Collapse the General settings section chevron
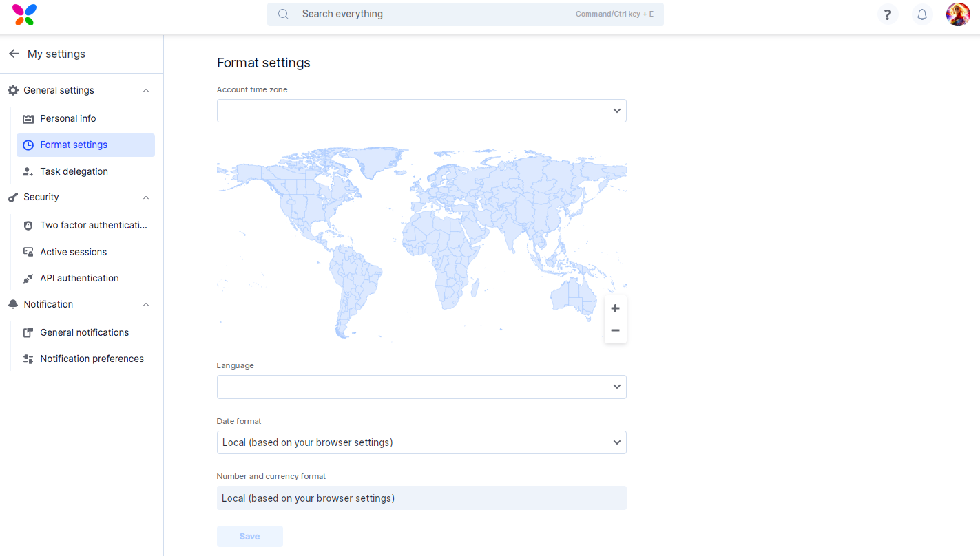 146,90
